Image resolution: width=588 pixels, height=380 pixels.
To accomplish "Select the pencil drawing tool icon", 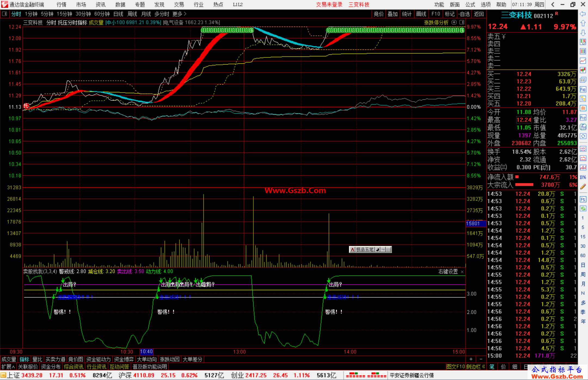I will coord(583,187).
